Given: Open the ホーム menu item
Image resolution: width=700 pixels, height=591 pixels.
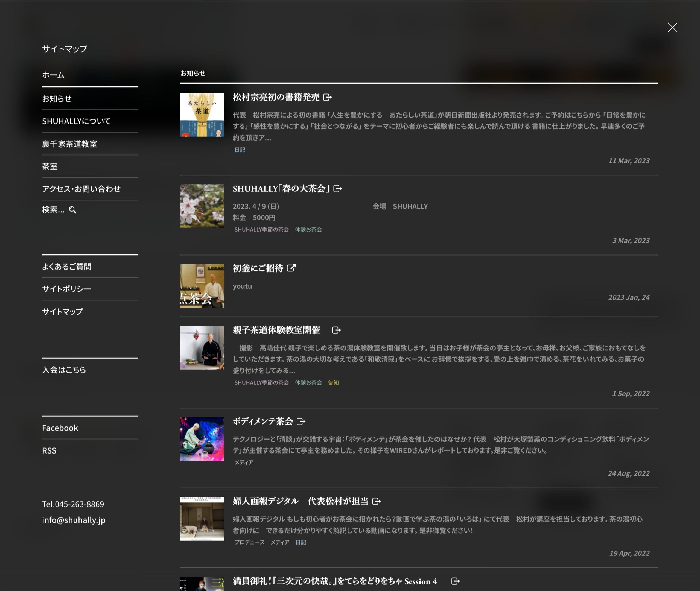Looking at the screenshot, I should [x=53, y=75].
